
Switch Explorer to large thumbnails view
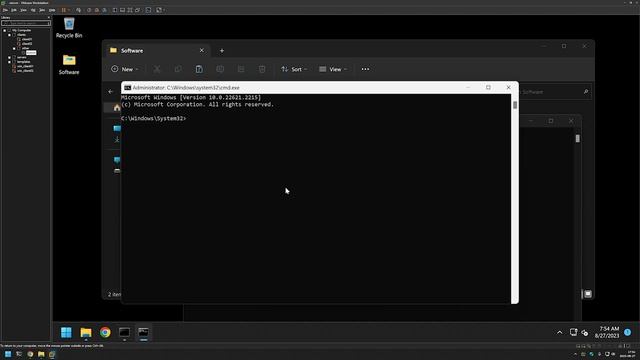(588, 294)
